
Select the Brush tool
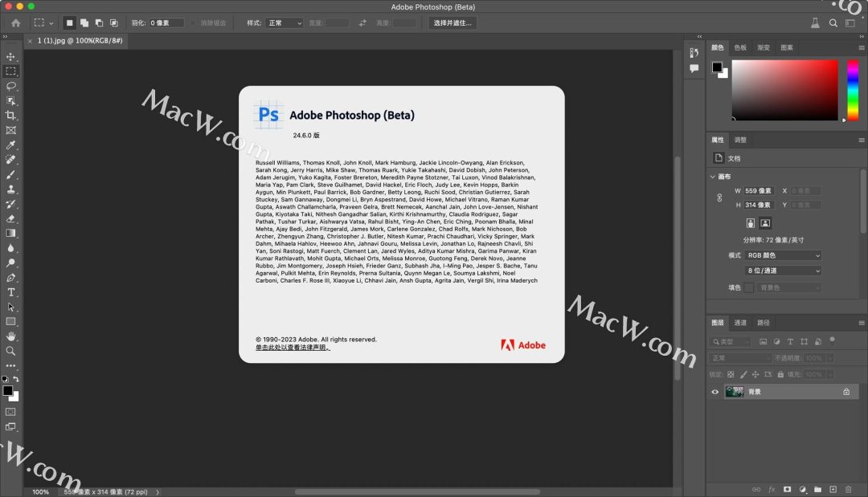(10, 175)
